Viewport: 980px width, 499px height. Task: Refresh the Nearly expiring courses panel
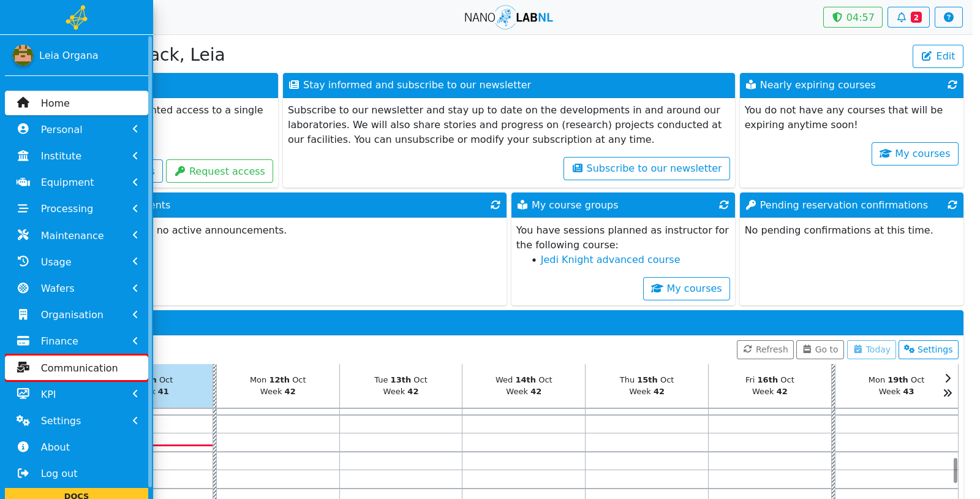952,85
